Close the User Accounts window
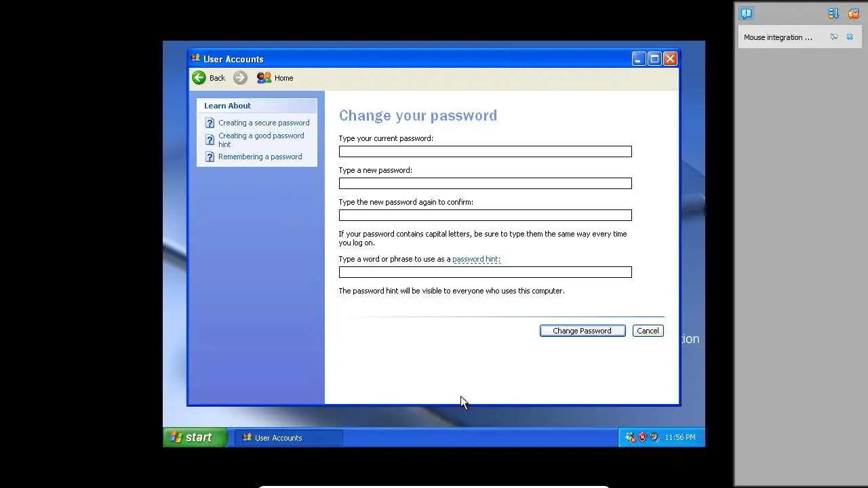The image size is (868, 488). point(670,59)
